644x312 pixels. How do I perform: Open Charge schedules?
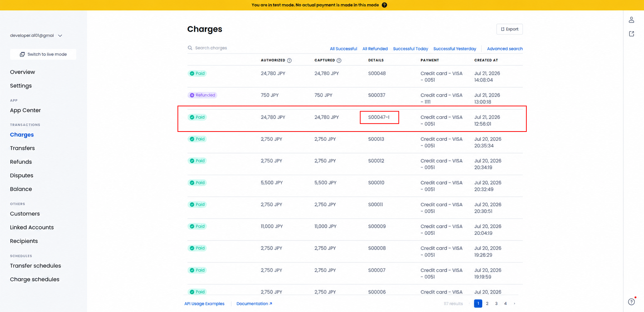[35, 279]
